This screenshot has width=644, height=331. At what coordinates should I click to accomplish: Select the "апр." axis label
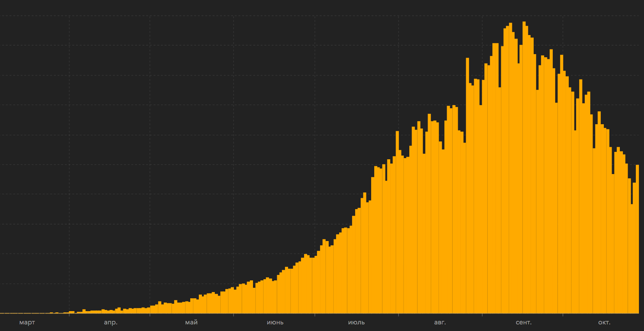[x=111, y=322]
